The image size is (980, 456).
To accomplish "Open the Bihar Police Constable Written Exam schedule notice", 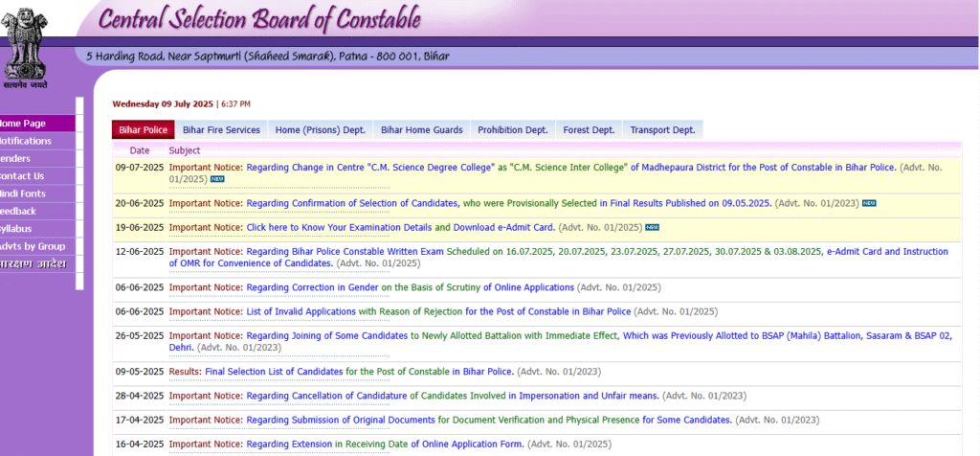I will click(558, 257).
